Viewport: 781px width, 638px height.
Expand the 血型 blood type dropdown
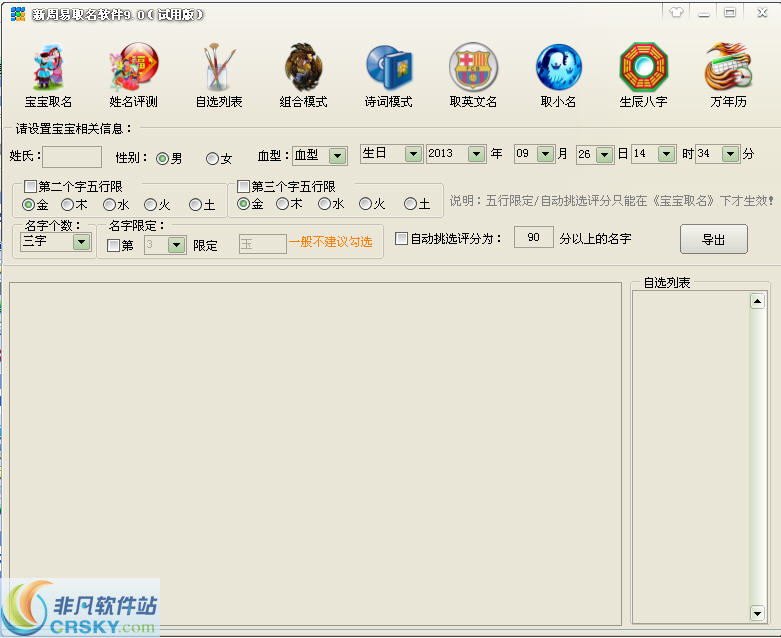(x=337, y=156)
